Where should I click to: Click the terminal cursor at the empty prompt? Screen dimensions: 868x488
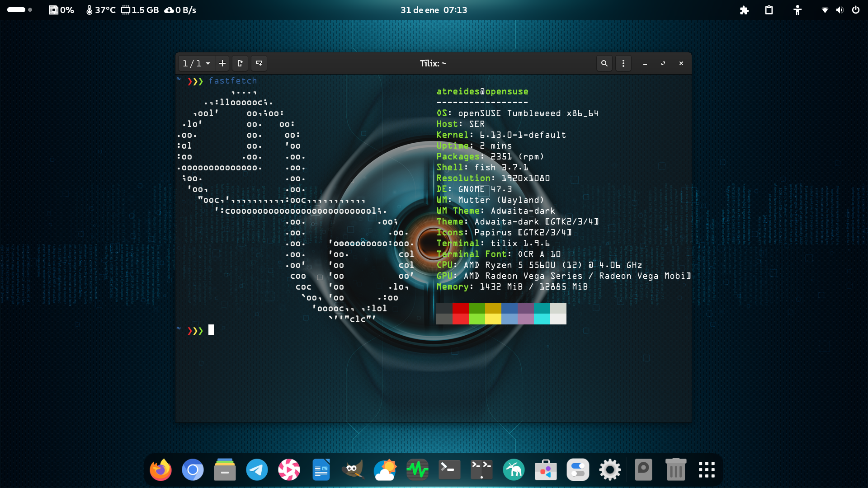(211, 330)
